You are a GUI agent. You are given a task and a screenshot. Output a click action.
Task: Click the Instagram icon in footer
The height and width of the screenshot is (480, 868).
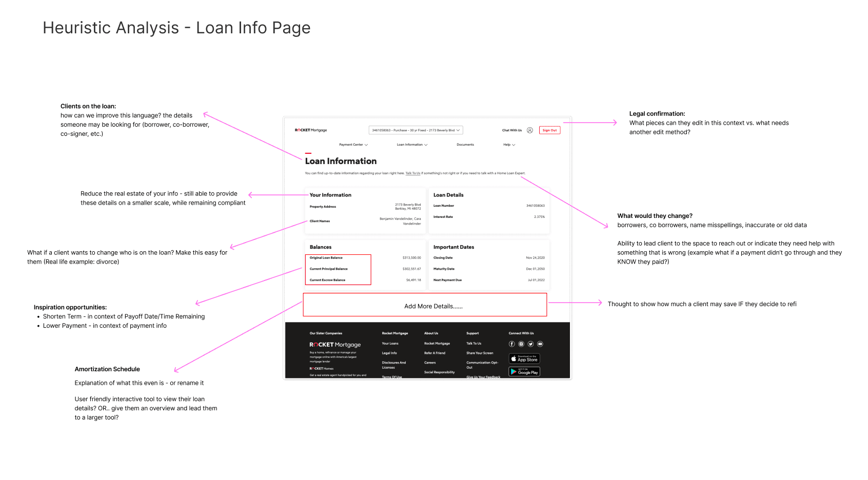(521, 344)
